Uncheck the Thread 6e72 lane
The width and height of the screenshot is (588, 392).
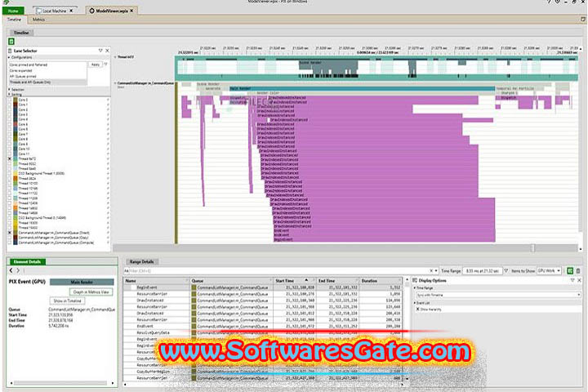click(x=10, y=159)
